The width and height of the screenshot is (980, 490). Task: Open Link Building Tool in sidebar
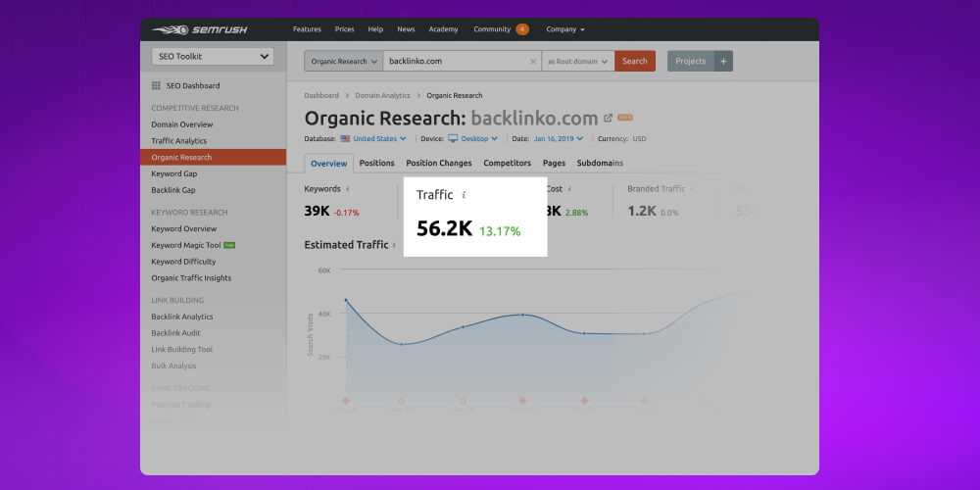click(x=182, y=350)
